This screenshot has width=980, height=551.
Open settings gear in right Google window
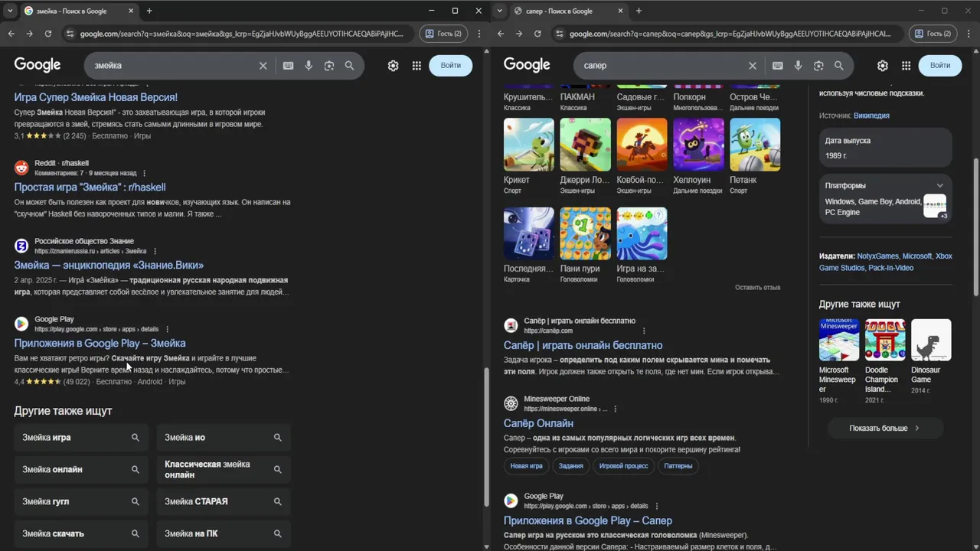click(882, 66)
